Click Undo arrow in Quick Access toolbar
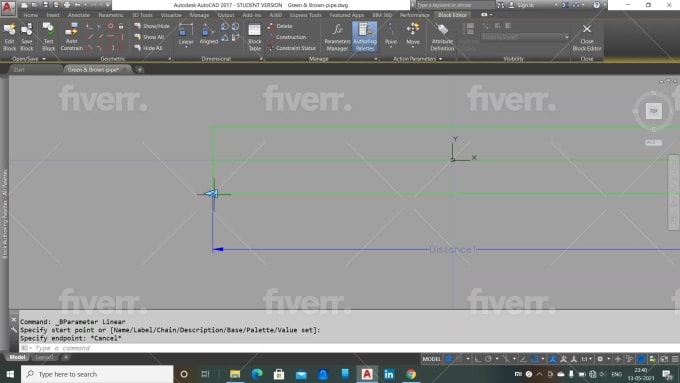This screenshot has height=383, width=680. coord(77,5)
